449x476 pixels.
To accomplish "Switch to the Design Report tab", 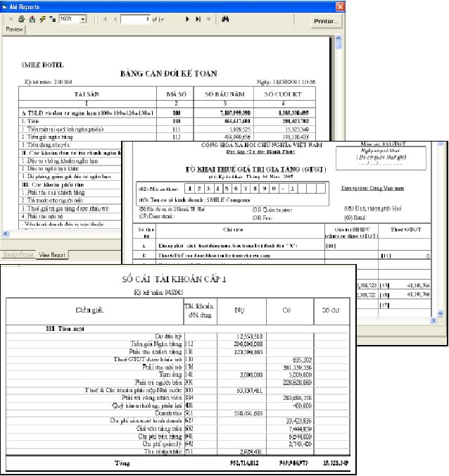I will [18, 254].
